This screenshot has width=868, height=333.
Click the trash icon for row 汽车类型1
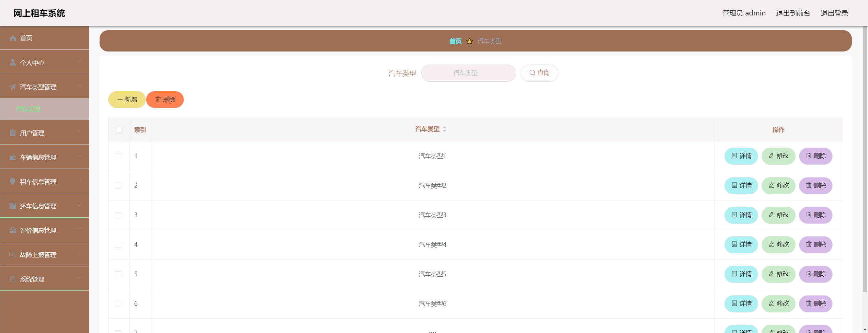coord(809,156)
